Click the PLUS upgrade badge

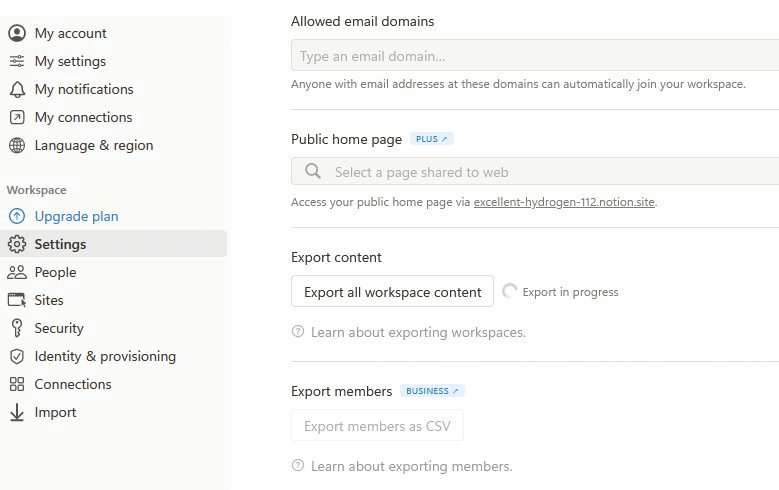(x=432, y=139)
